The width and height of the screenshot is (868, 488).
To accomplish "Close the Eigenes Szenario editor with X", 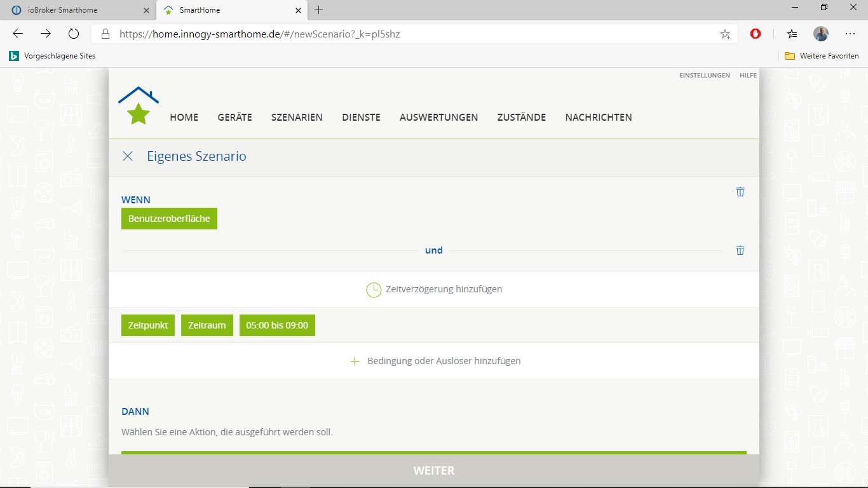I will [128, 156].
